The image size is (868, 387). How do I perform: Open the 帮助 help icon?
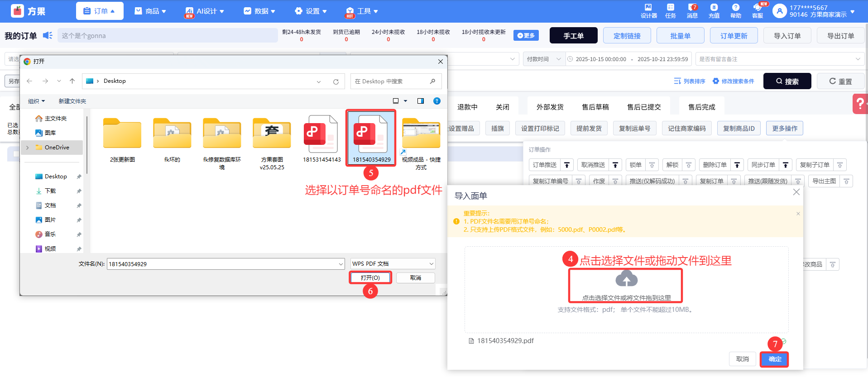tap(736, 7)
